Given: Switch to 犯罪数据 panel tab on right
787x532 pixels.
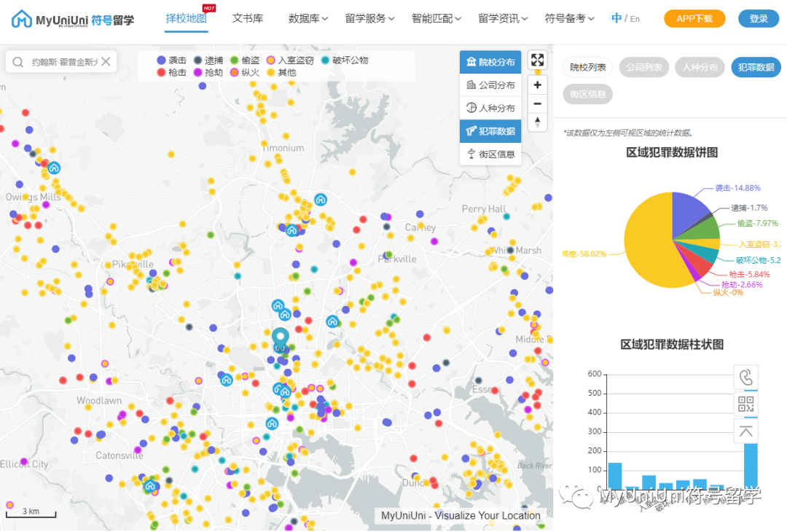Looking at the screenshot, I should (x=756, y=67).
